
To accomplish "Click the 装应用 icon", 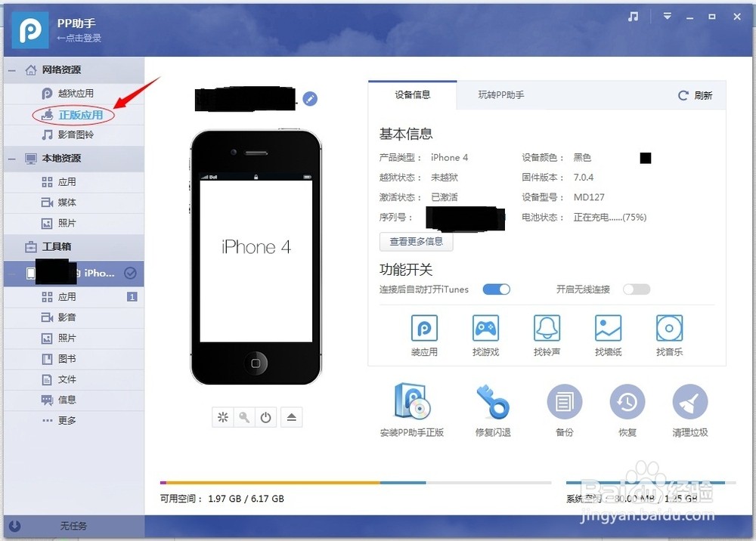I will (x=424, y=328).
